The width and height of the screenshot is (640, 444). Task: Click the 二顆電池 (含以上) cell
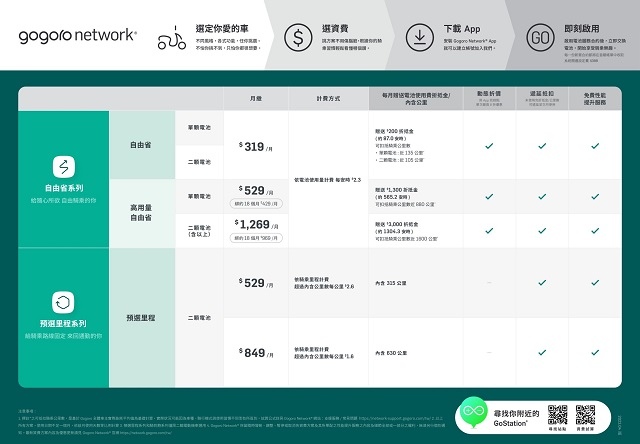199,231
